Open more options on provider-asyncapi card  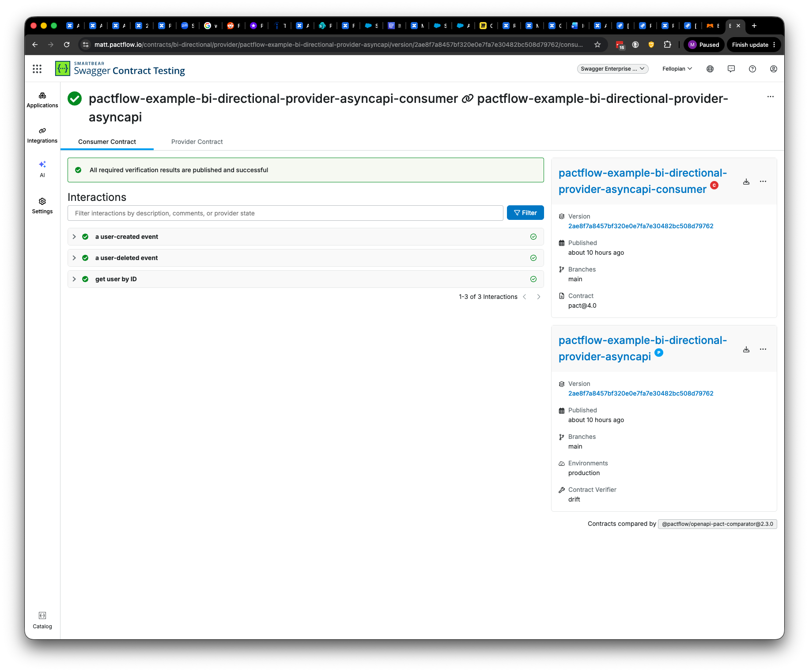tap(763, 349)
